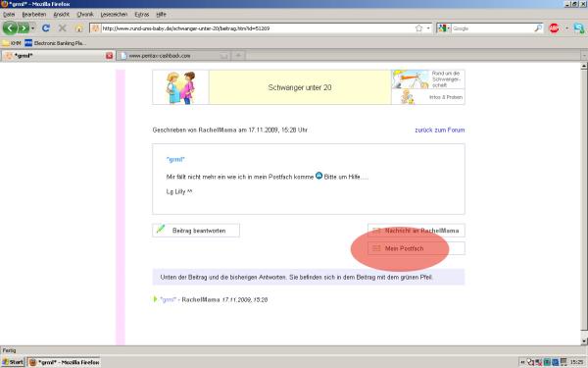The image size is (588, 368).
Task: Open the KHM bookmarks folder
Action: 12,43
